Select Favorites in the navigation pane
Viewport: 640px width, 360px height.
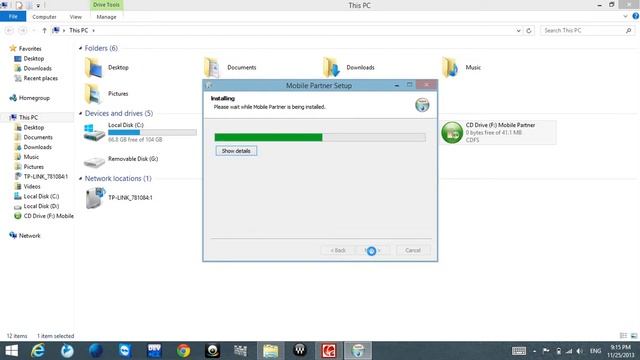tap(30, 49)
